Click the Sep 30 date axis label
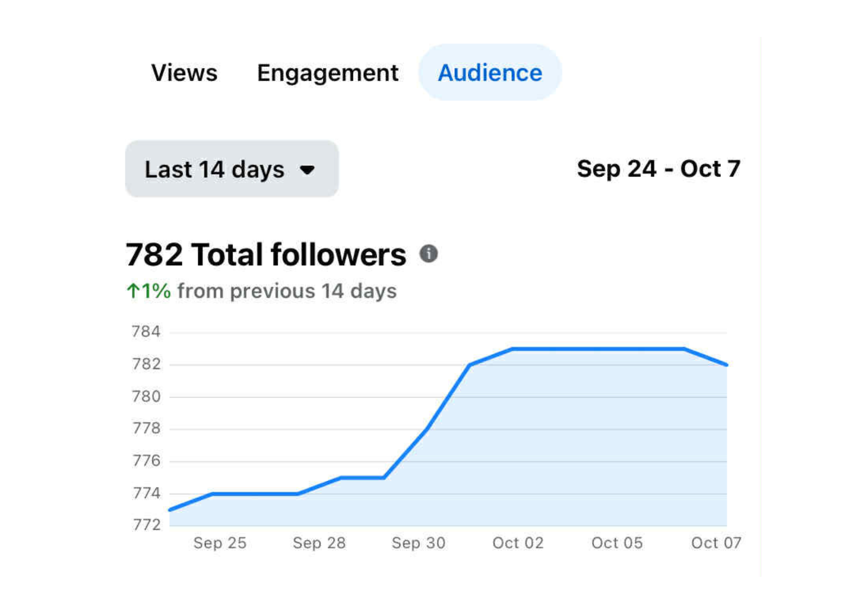The height and width of the screenshot is (614, 868). click(x=418, y=543)
